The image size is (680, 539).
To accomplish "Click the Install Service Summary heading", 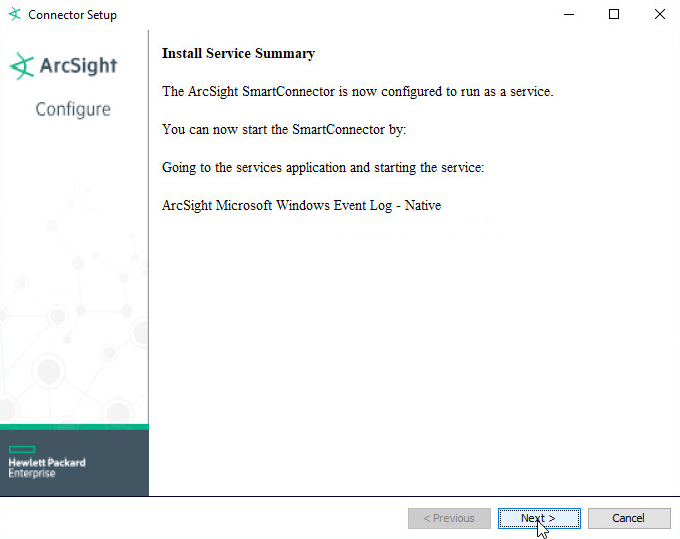I will coord(238,53).
